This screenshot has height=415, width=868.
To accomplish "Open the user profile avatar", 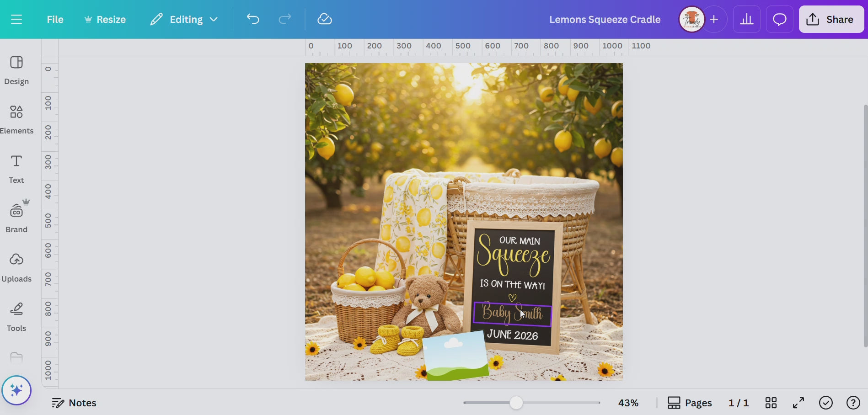I will (691, 19).
